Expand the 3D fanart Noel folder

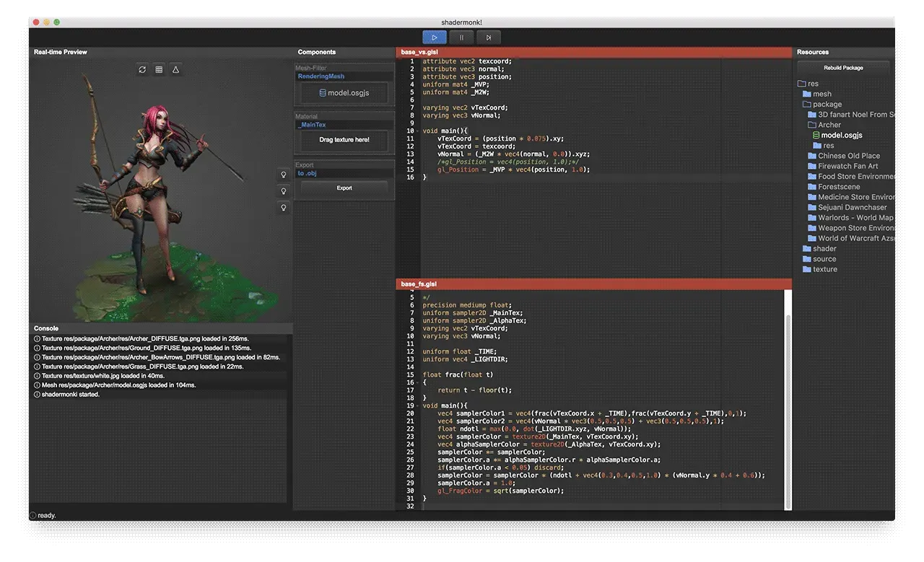pos(812,115)
